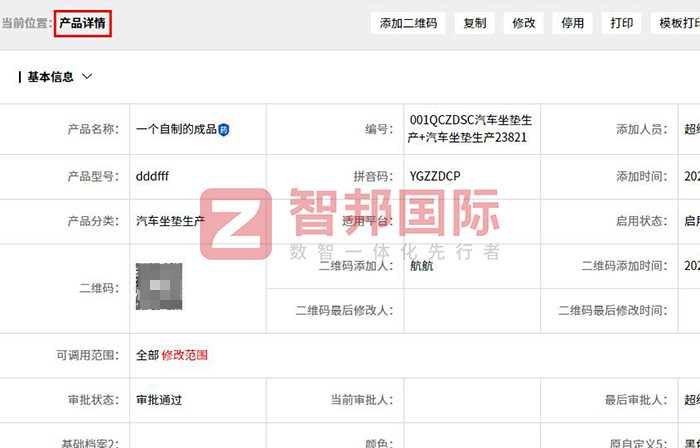Select the 编号 value 001QCZDSC汽车坐垫生产

[x=470, y=129]
